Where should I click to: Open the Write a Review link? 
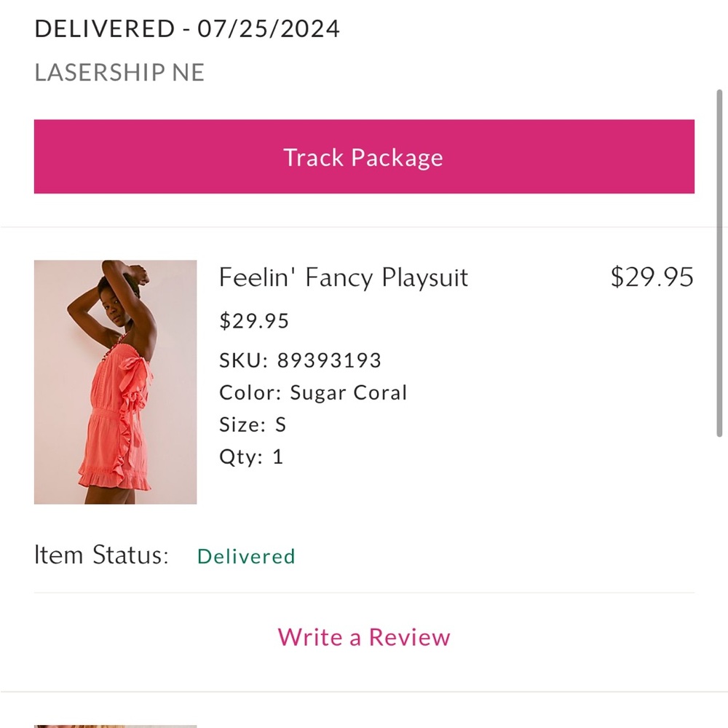(x=363, y=637)
